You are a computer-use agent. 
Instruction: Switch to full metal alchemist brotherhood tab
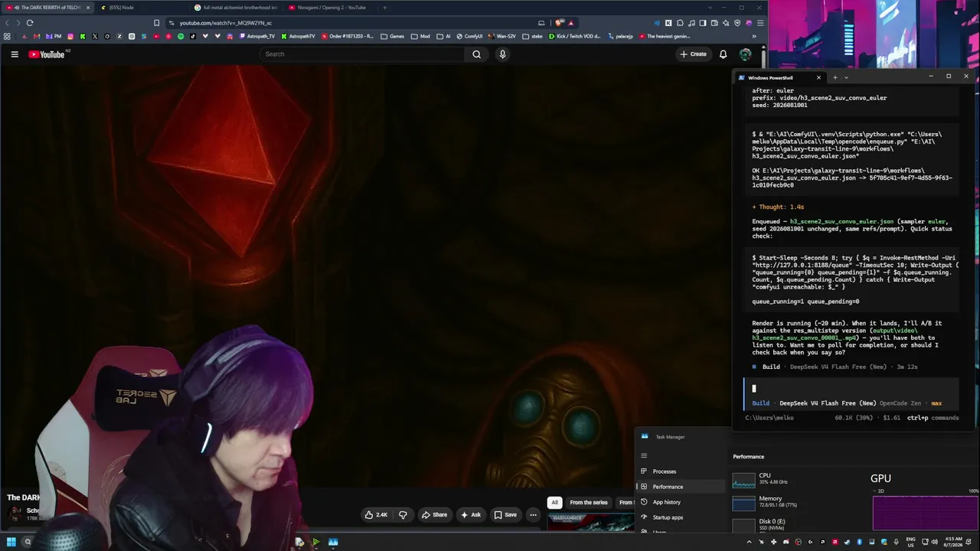(236, 8)
